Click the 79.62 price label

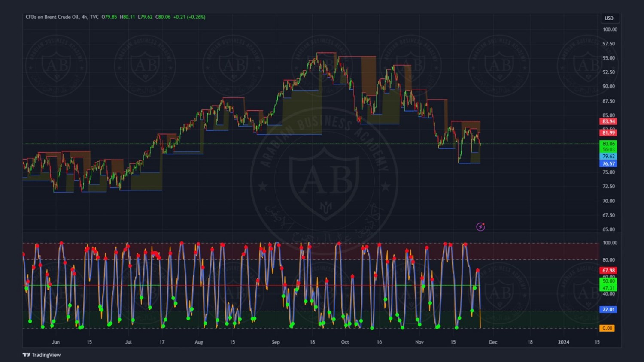[608, 157]
